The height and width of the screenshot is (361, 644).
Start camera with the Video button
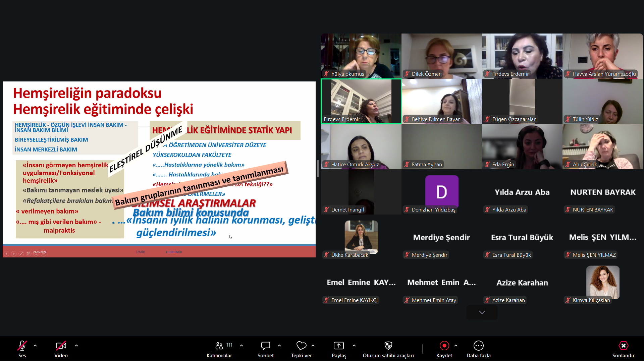coord(61,349)
